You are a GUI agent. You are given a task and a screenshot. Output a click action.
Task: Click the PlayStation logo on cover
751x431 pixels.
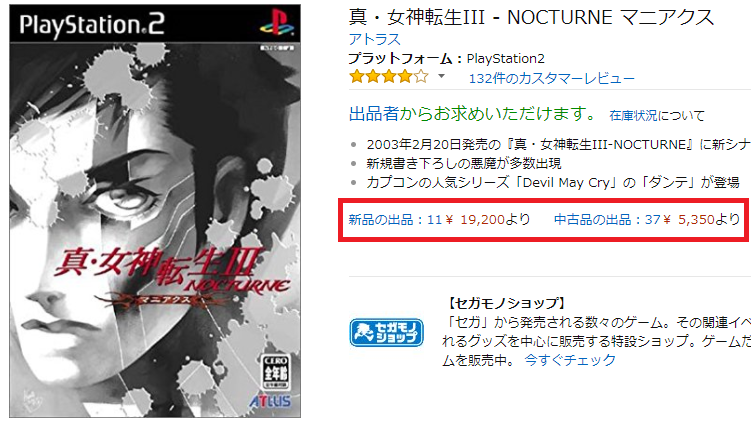(x=276, y=23)
